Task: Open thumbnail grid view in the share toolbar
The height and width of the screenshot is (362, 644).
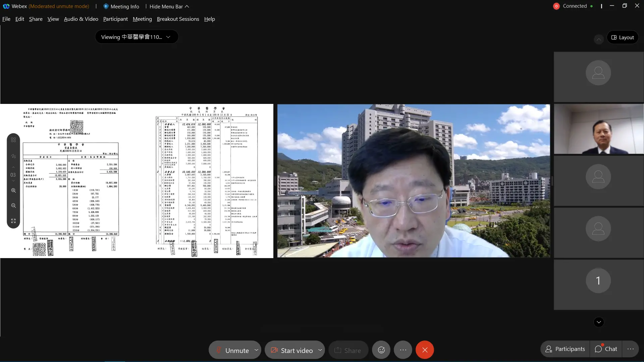Action: [x=13, y=140]
